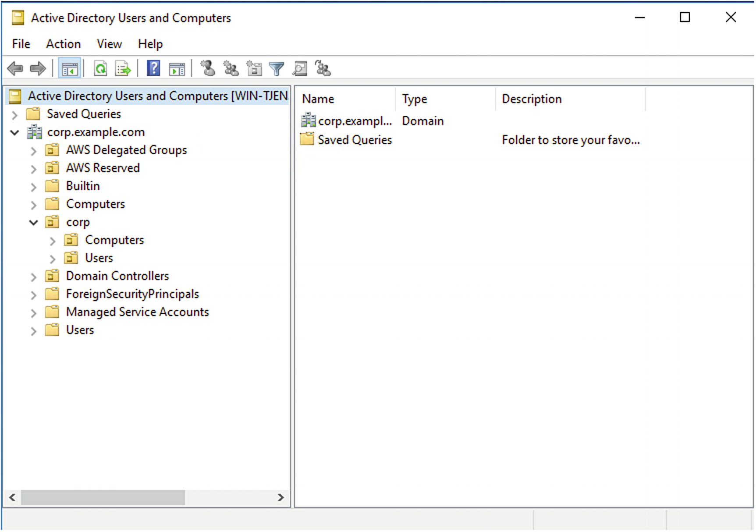
Task: Click the Saved Queries folder icon in the tree
Action: pos(33,114)
